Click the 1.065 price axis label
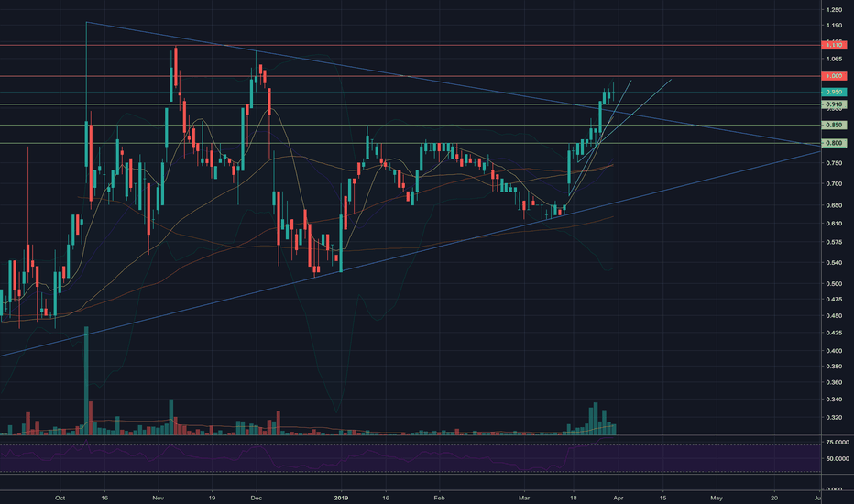The height and width of the screenshot is (504, 854). [x=834, y=59]
